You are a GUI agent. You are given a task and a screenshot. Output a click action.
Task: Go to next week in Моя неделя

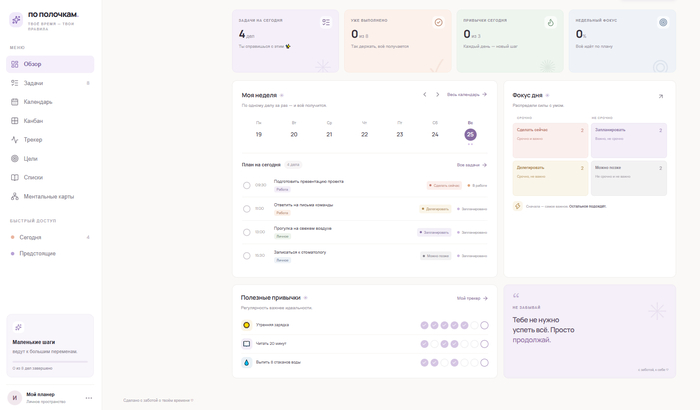[438, 94]
